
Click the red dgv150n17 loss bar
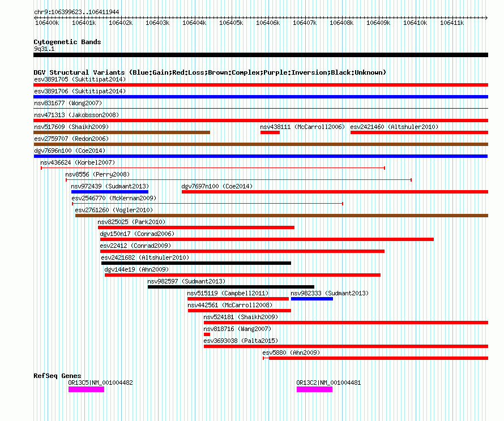point(267,239)
